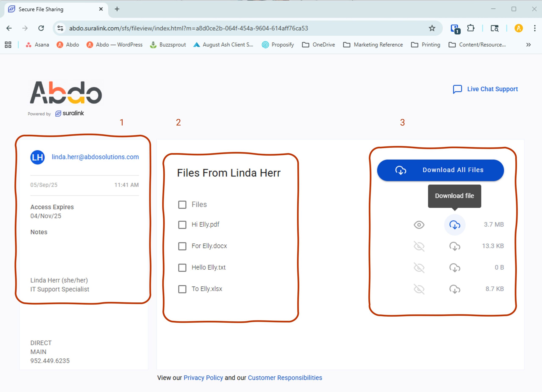Click the Access Expires date 04/Nov/25
The width and height of the screenshot is (542, 392).
click(x=46, y=216)
